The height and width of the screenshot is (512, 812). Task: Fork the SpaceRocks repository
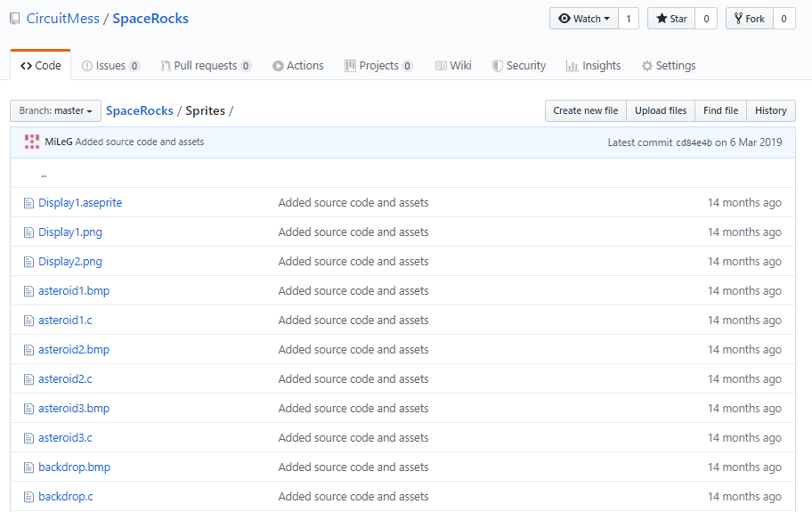pyautogui.click(x=750, y=19)
